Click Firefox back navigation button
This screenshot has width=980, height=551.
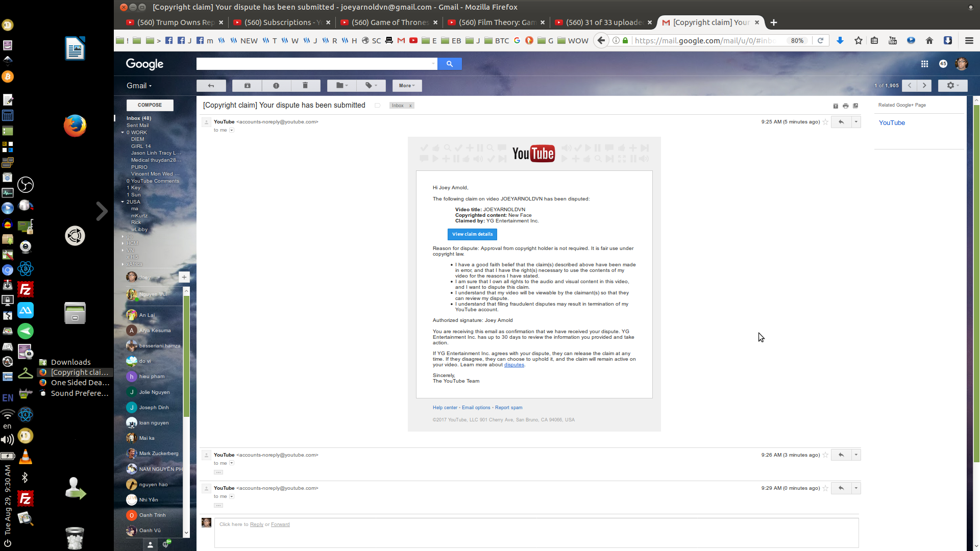[x=601, y=40]
